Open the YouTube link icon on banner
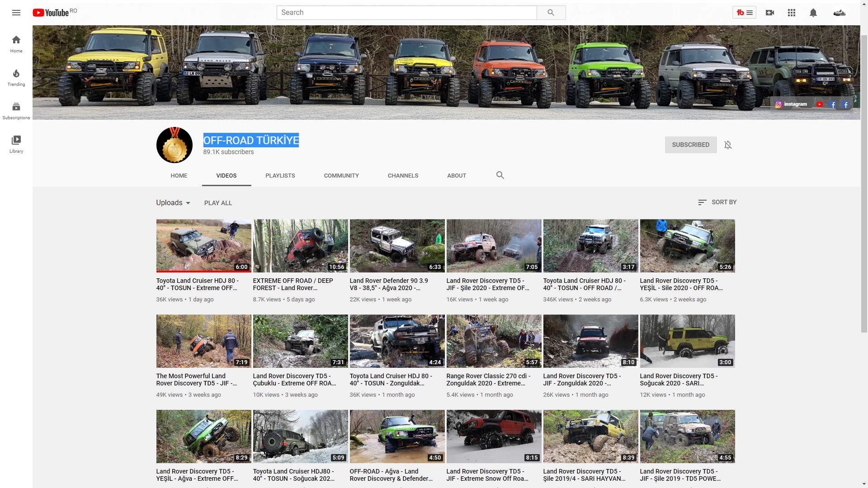This screenshot has width=868, height=488. (820, 104)
